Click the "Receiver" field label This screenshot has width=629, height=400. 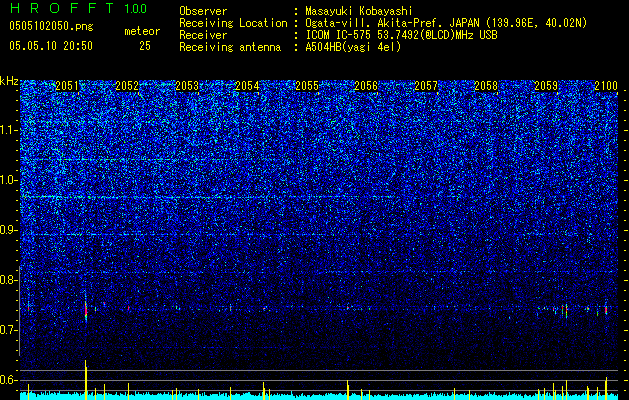pos(203,35)
